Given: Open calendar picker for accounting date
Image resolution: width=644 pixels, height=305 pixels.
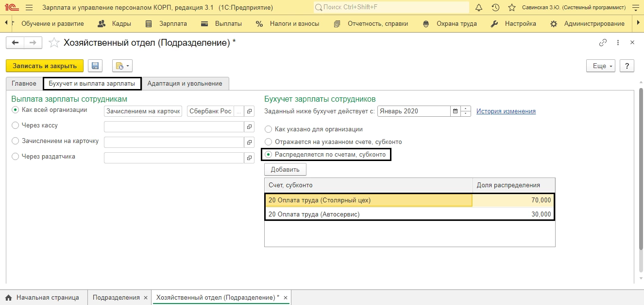Looking at the screenshot, I should coord(456,111).
